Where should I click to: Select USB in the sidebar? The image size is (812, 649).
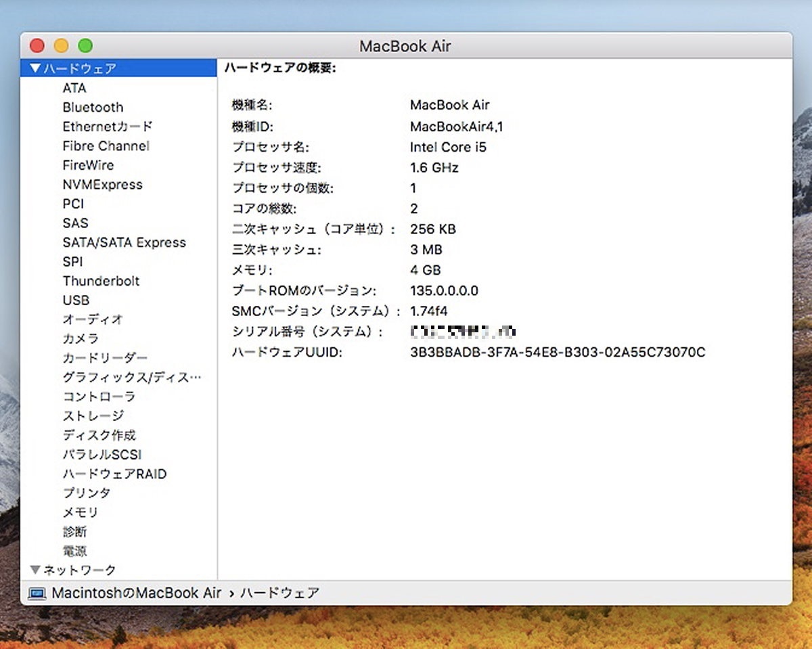pyautogui.click(x=76, y=300)
